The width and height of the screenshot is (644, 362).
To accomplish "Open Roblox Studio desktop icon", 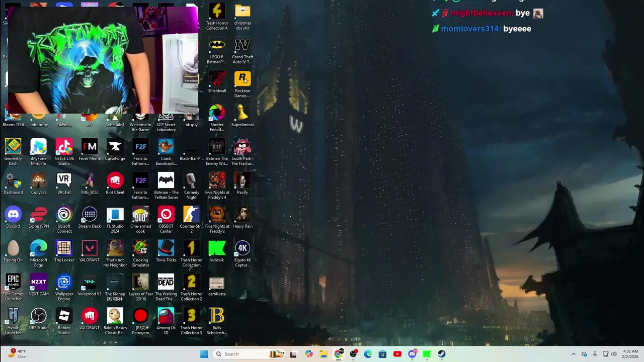I will click(64, 321).
